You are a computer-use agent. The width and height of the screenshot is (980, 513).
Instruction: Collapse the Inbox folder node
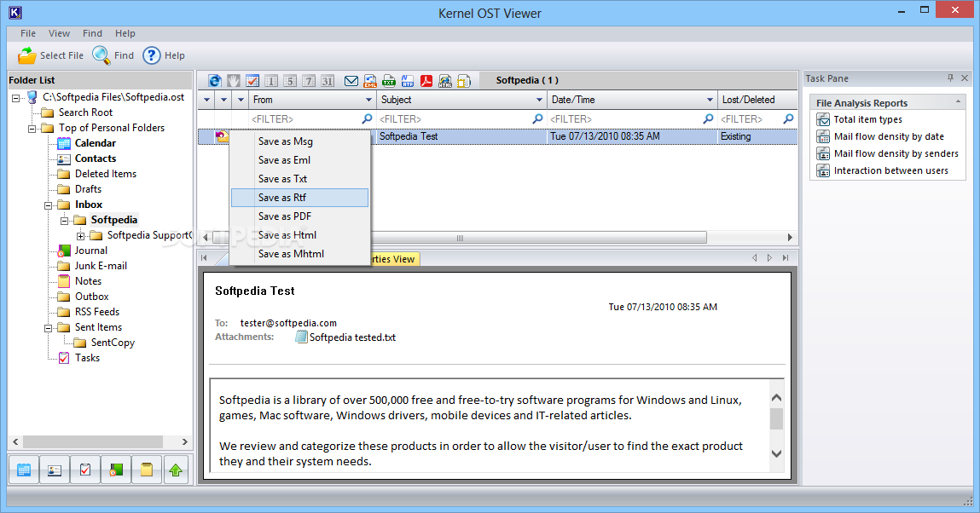[x=48, y=205]
